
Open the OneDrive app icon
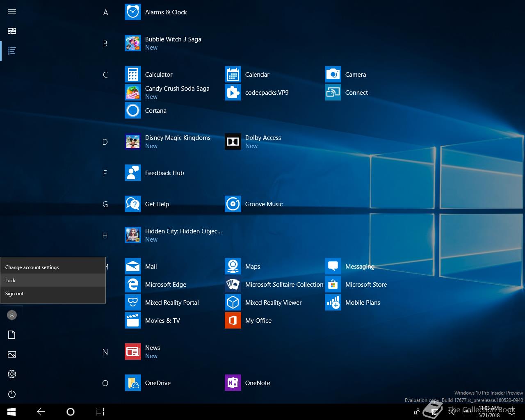point(133,383)
